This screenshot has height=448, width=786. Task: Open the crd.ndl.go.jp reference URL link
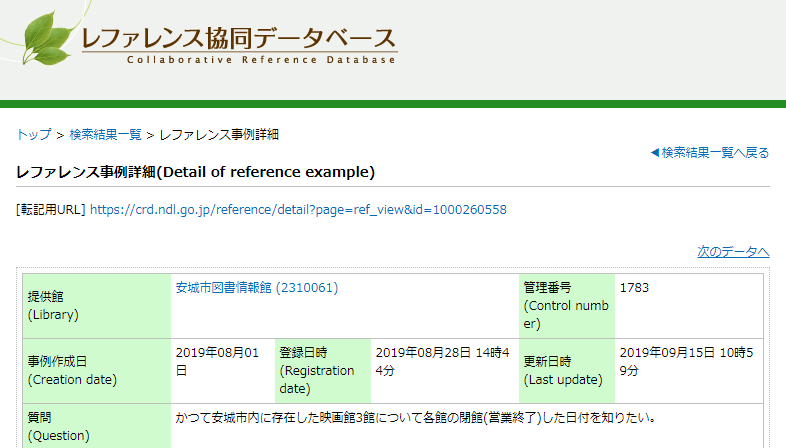pos(298,209)
